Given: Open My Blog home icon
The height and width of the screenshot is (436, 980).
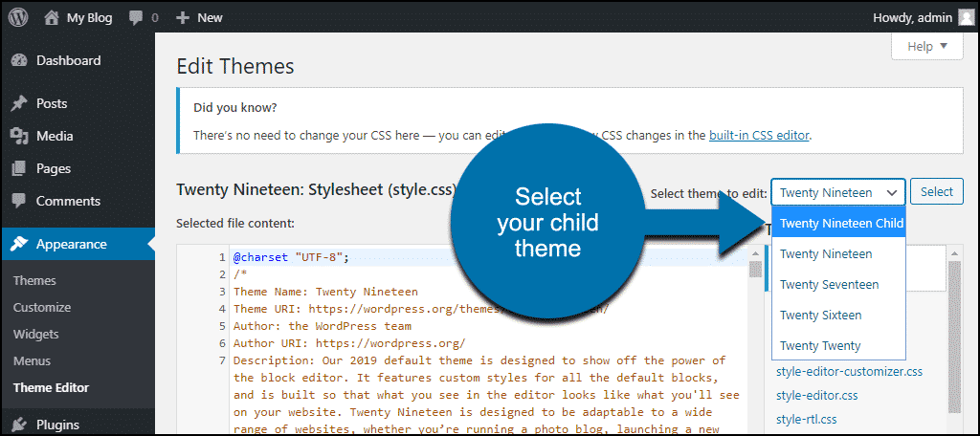Looking at the screenshot, I should (x=52, y=17).
